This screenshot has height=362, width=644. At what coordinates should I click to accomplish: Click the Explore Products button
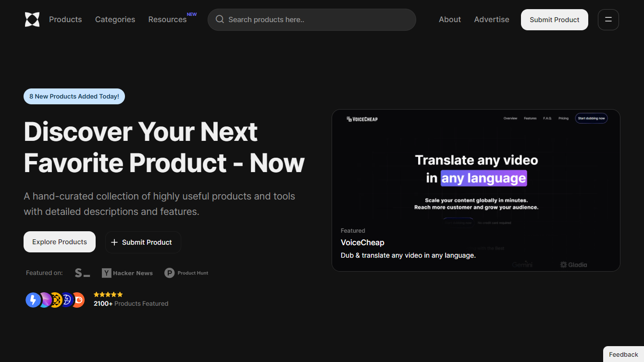(x=60, y=242)
